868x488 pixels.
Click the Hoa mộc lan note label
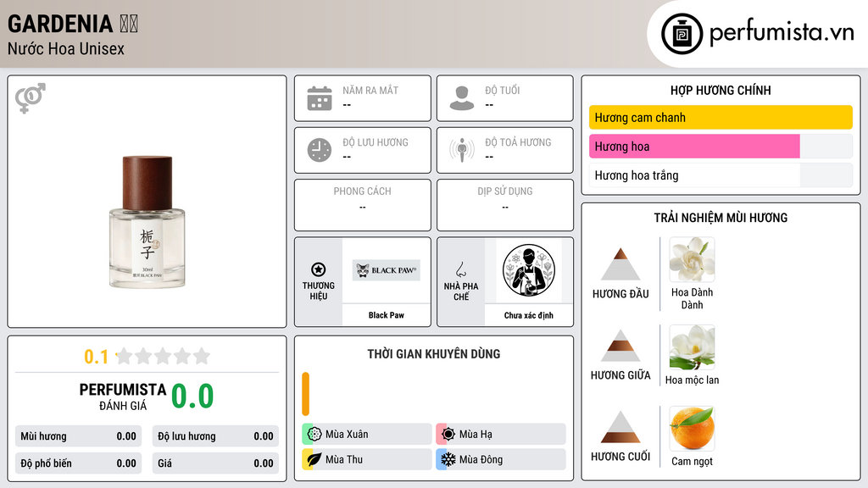click(x=692, y=380)
